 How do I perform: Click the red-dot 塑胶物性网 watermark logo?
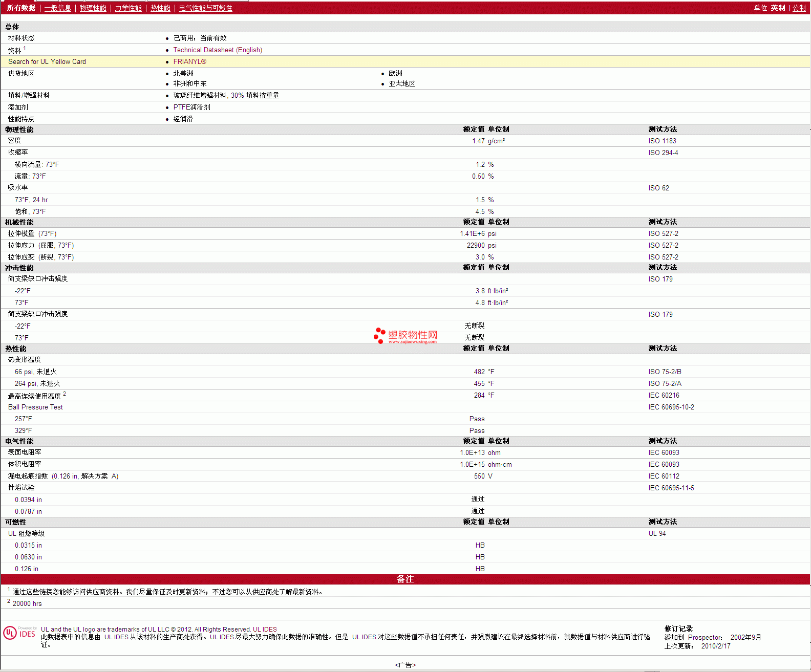tap(405, 336)
